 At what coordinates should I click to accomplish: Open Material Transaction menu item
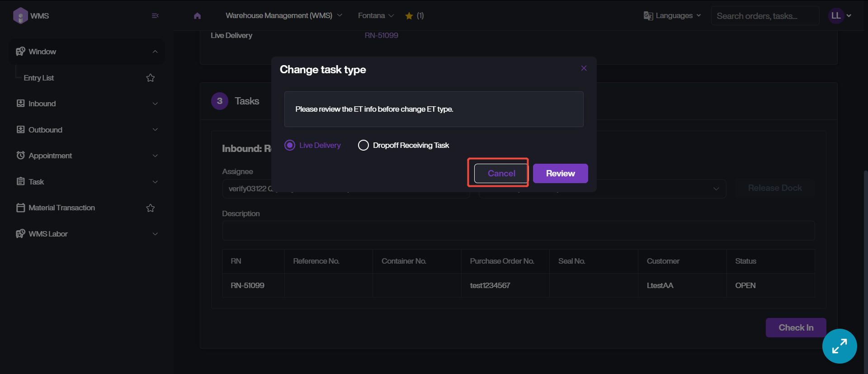click(61, 208)
